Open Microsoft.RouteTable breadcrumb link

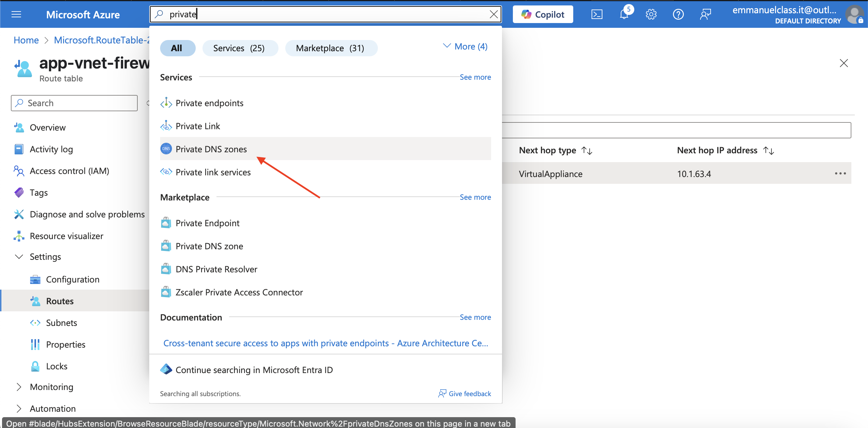tap(102, 40)
